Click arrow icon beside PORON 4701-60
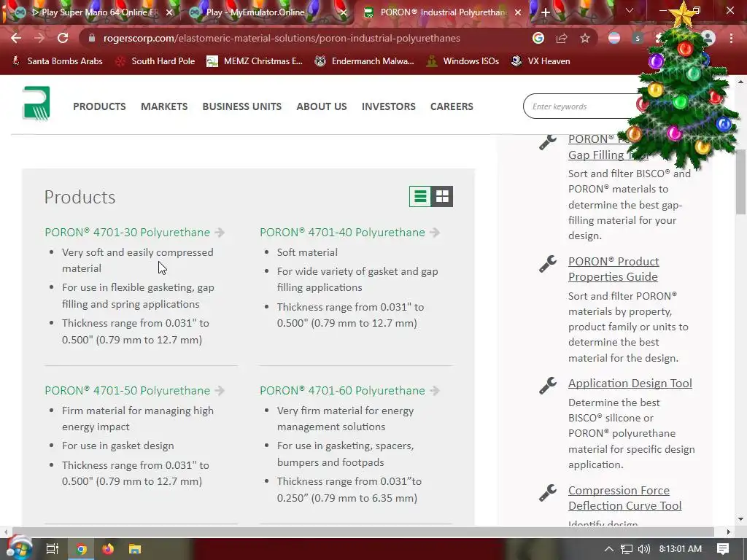 pos(435,391)
